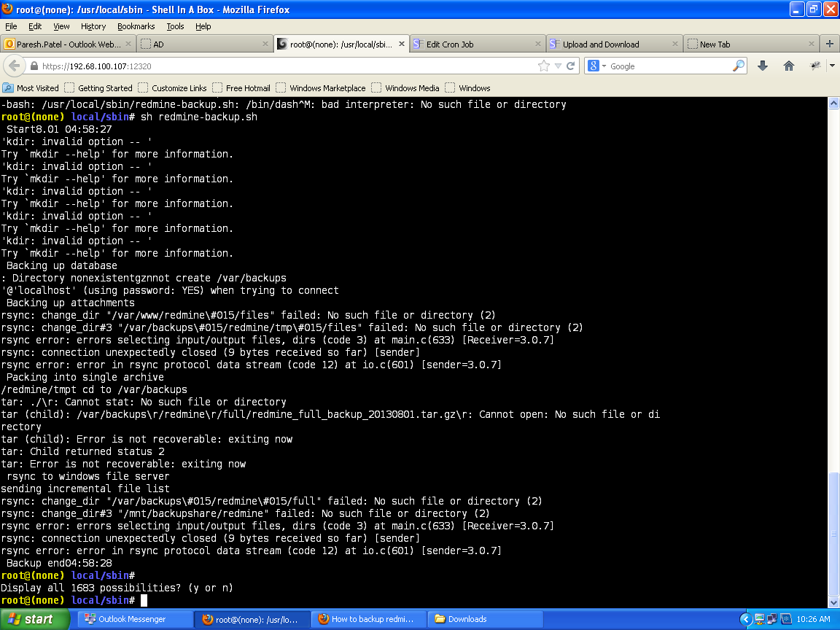The width and height of the screenshot is (840, 630).
Task: Expand the hidden system tray icons
Action: [745, 619]
